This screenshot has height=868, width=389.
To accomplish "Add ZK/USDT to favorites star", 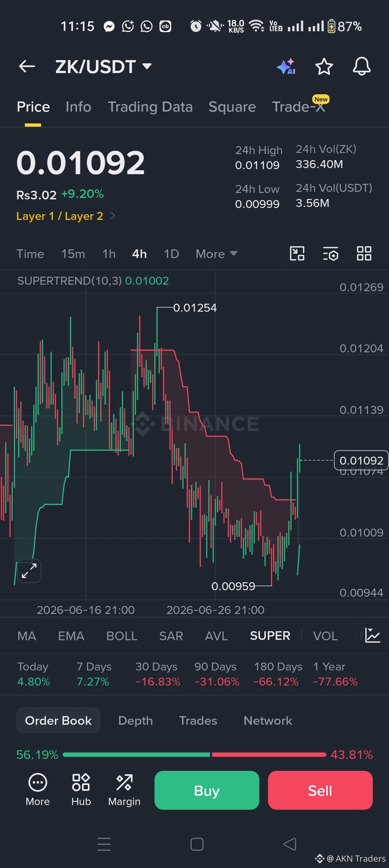I will coord(324,67).
